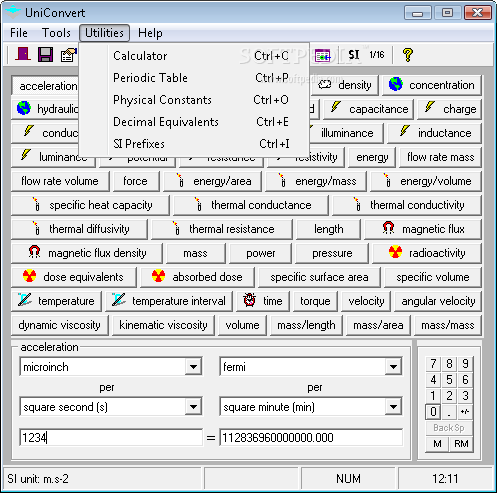497x493 pixels.
Task: Select the thermal resistance button
Action: pos(222,229)
